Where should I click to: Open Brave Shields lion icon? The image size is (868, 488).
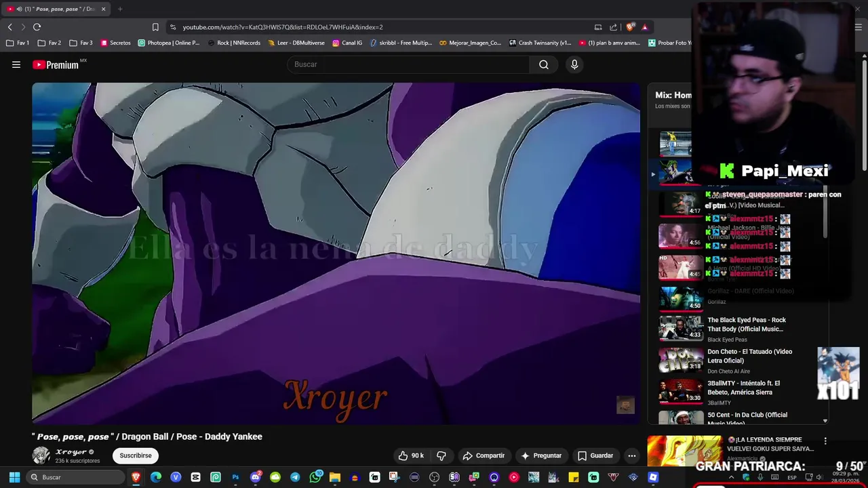click(x=630, y=27)
